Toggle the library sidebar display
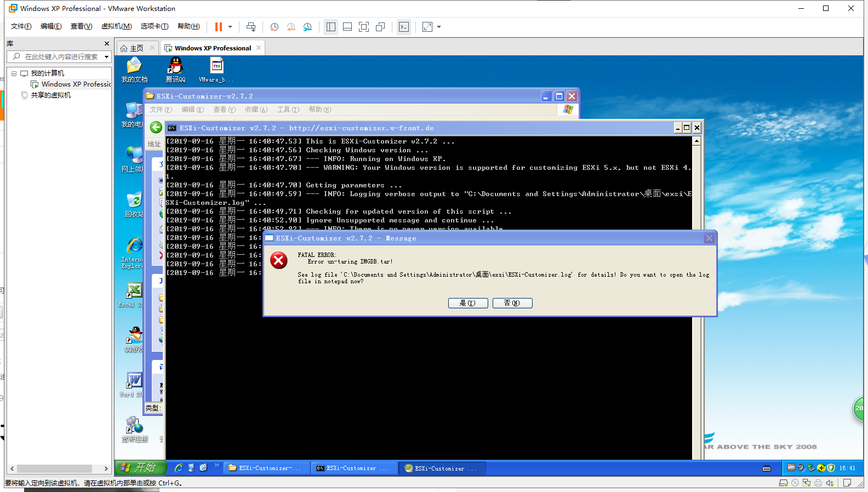Viewport: 868px width, 492px height. (x=331, y=27)
